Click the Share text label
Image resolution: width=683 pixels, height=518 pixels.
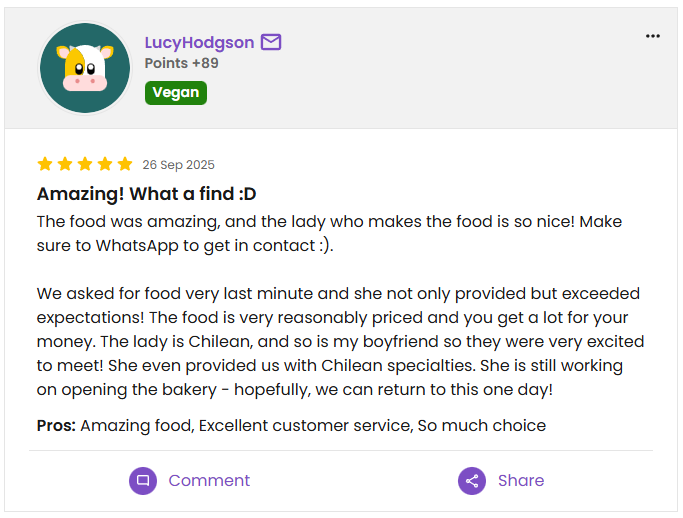(x=521, y=481)
